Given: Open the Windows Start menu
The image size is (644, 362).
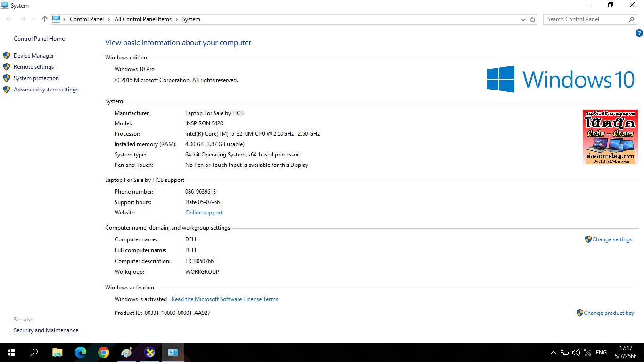Looking at the screenshot, I should [x=11, y=353].
